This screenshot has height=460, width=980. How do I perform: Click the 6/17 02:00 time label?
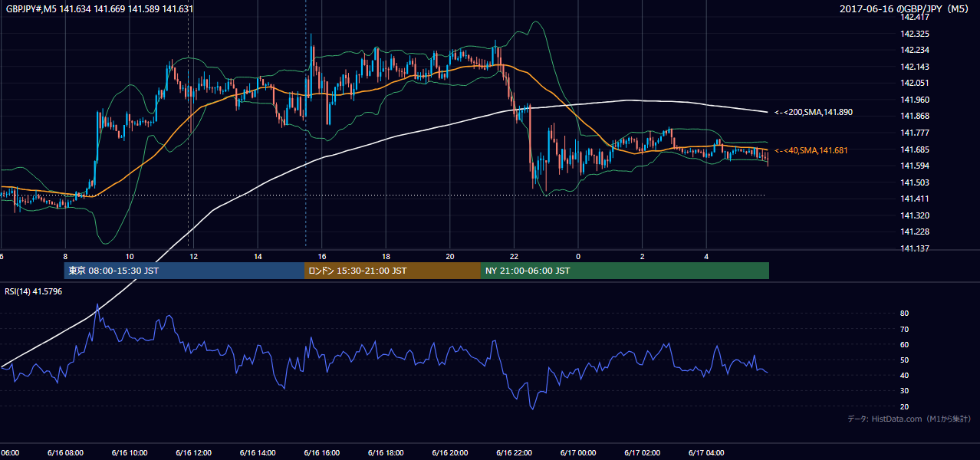tap(643, 453)
